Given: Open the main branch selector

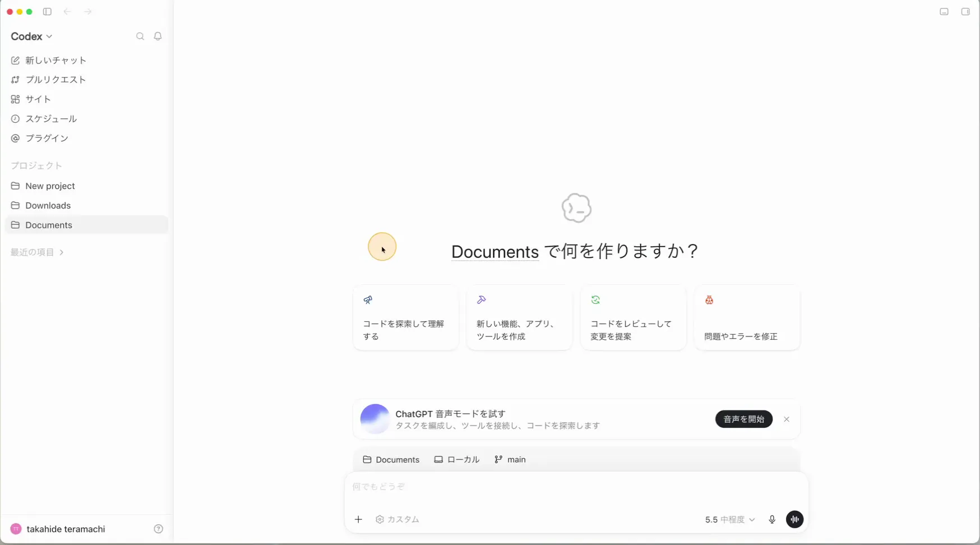Looking at the screenshot, I should pyautogui.click(x=510, y=460).
